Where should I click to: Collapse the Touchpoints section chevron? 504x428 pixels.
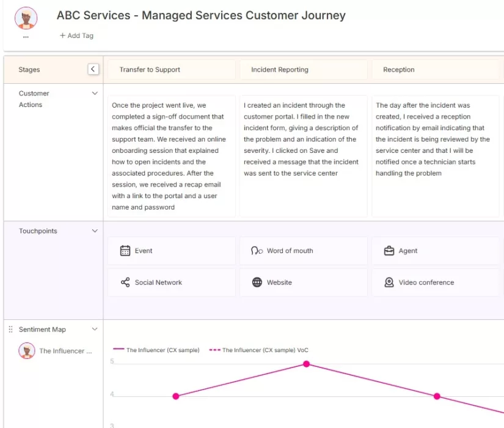click(x=95, y=231)
